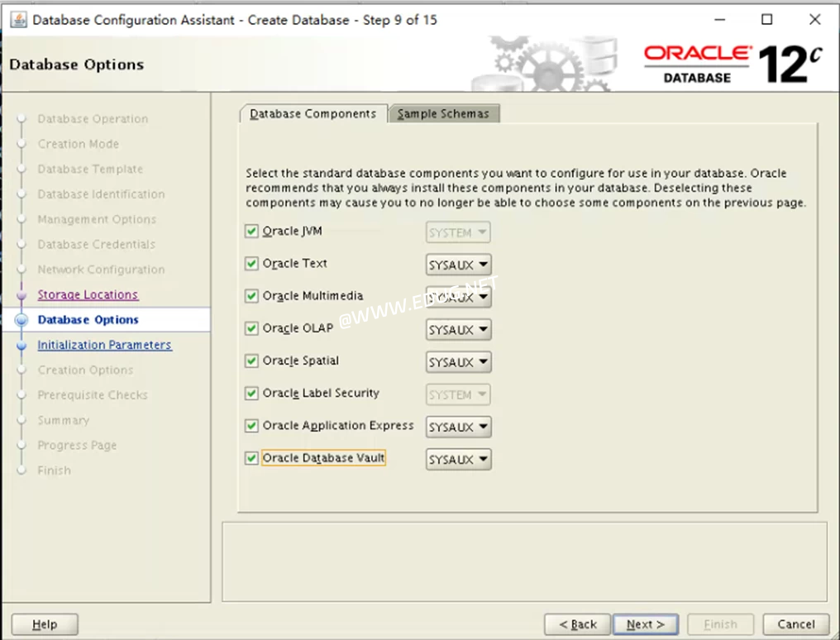
Task: Switch to the Database Components tab
Action: [x=313, y=113]
